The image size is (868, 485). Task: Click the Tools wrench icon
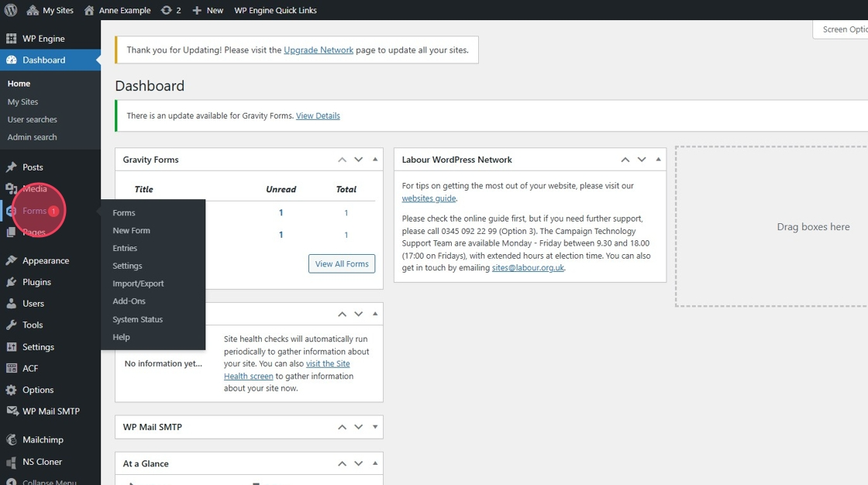[x=11, y=325]
